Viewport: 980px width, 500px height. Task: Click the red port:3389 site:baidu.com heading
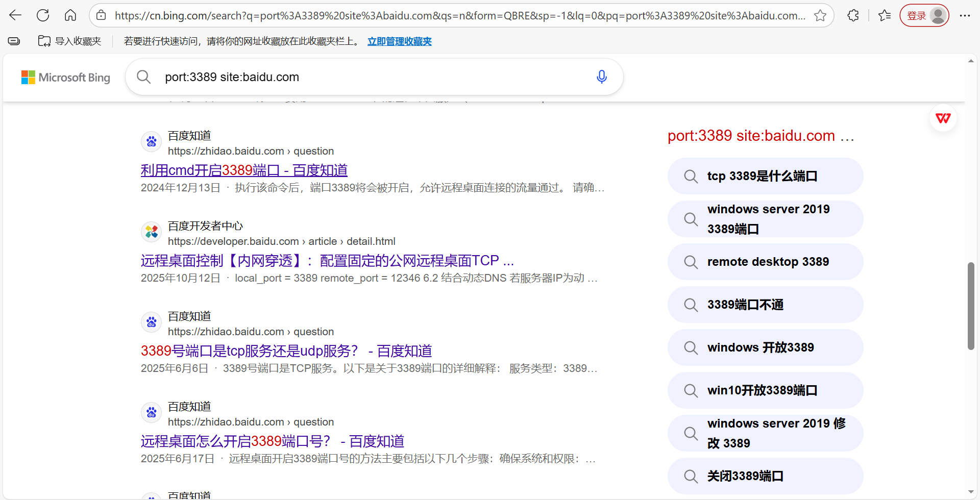[x=761, y=136]
